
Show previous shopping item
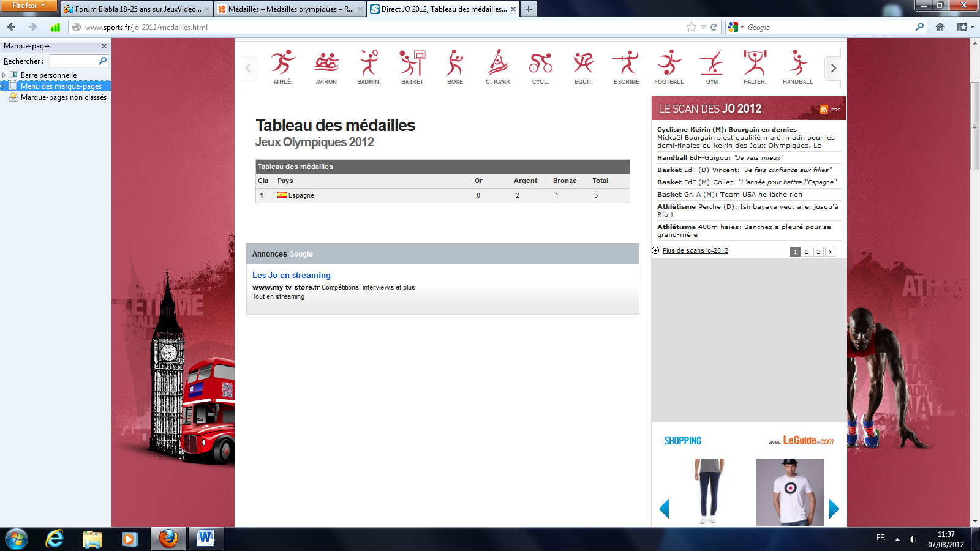tap(664, 509)
